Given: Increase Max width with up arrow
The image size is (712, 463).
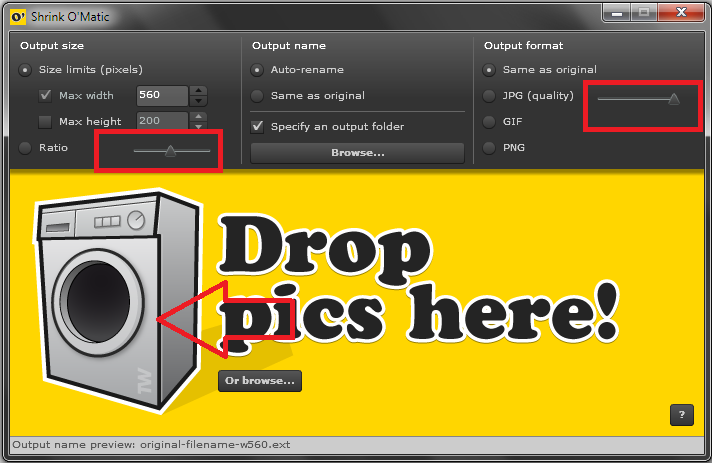Looking at the screenshot, I should (x=198, y=90).
